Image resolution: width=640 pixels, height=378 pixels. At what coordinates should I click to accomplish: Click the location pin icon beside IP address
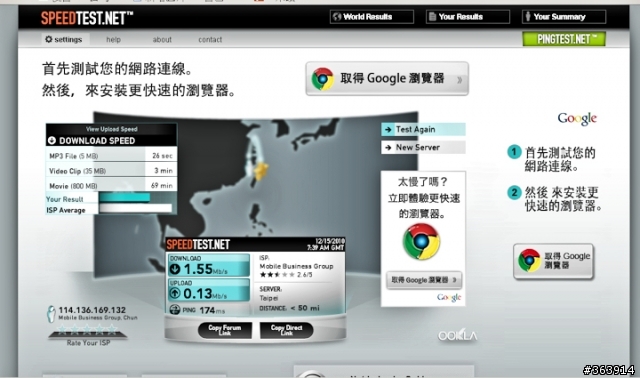click(51, 314)
